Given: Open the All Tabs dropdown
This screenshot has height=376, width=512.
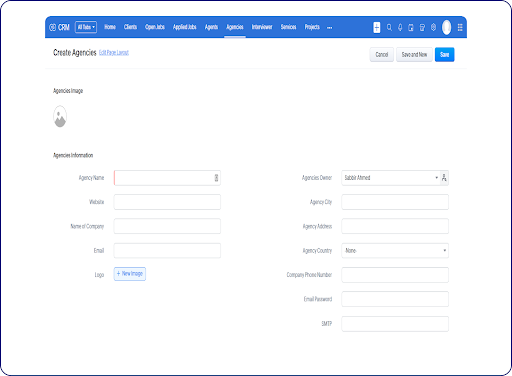Looking at the screenshot, I should (x=86, y=27).
